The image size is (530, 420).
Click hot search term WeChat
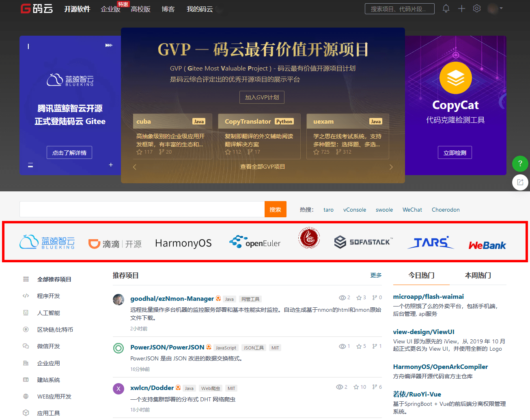pos(412,210)
